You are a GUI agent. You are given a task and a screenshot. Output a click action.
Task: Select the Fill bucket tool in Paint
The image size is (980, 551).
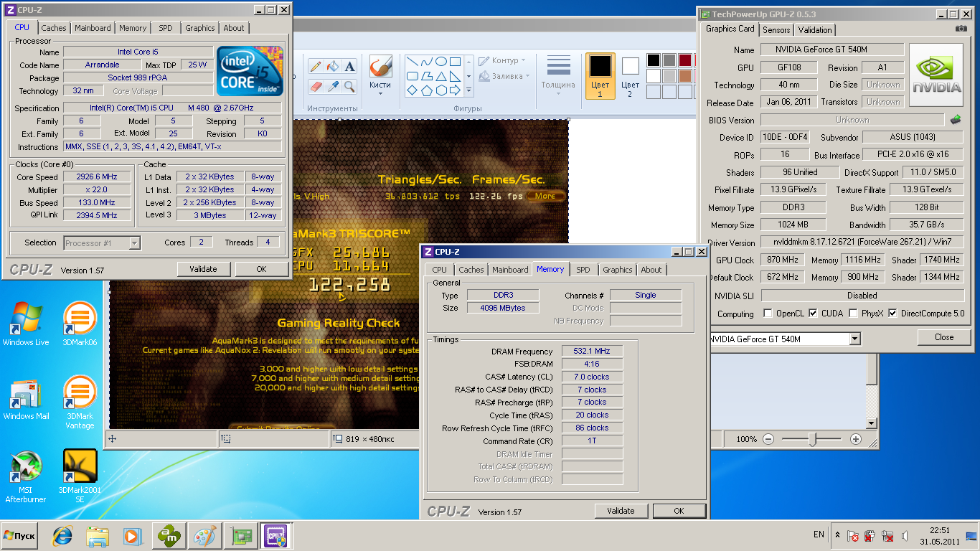(x=332, y=66)
